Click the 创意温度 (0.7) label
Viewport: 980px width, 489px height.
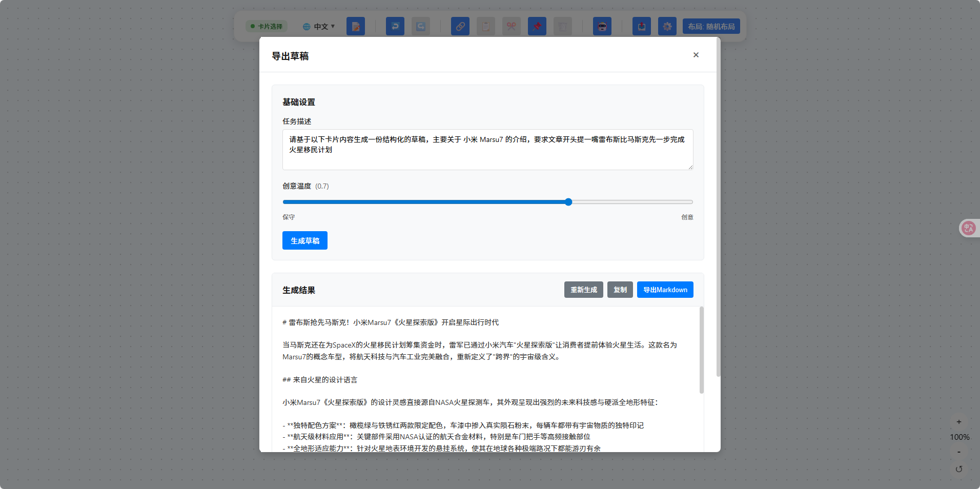point(305,186)
